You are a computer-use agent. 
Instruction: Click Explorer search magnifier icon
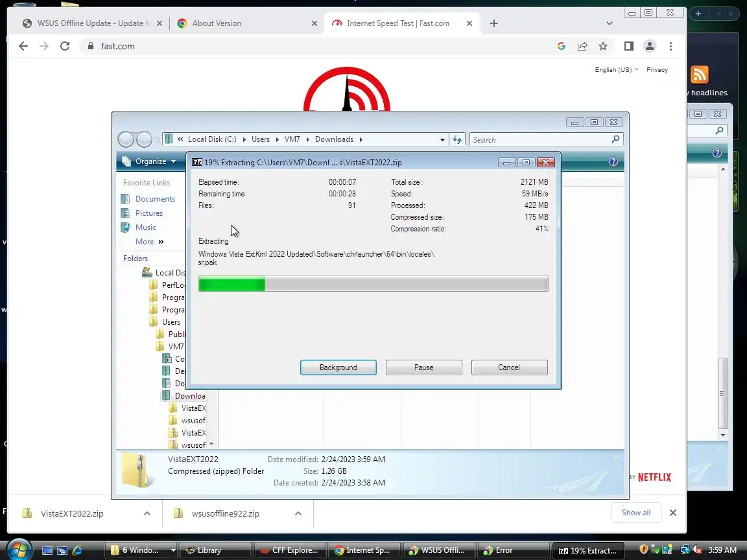(x=615, y=139)
